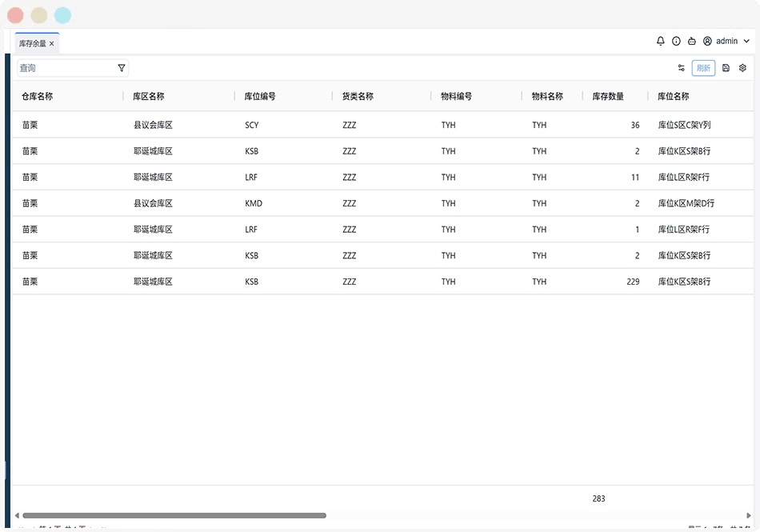Click the stock quantity 229 cell

pos(633,282)
